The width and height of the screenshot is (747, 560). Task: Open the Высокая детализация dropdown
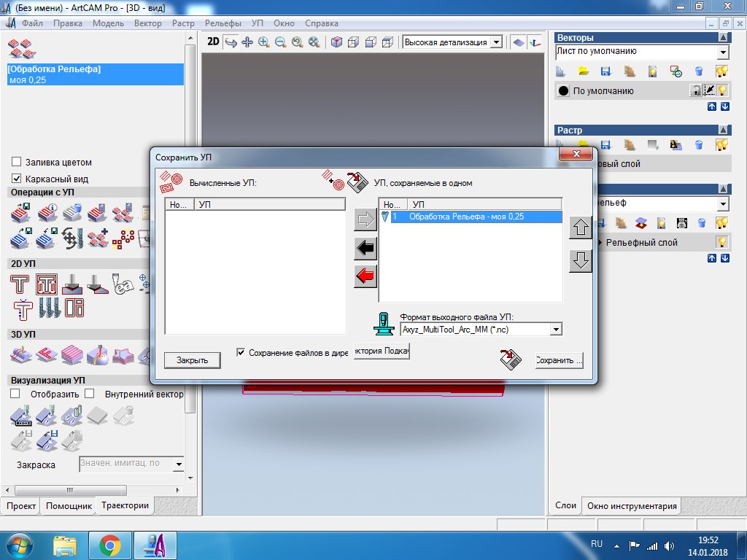496,42
